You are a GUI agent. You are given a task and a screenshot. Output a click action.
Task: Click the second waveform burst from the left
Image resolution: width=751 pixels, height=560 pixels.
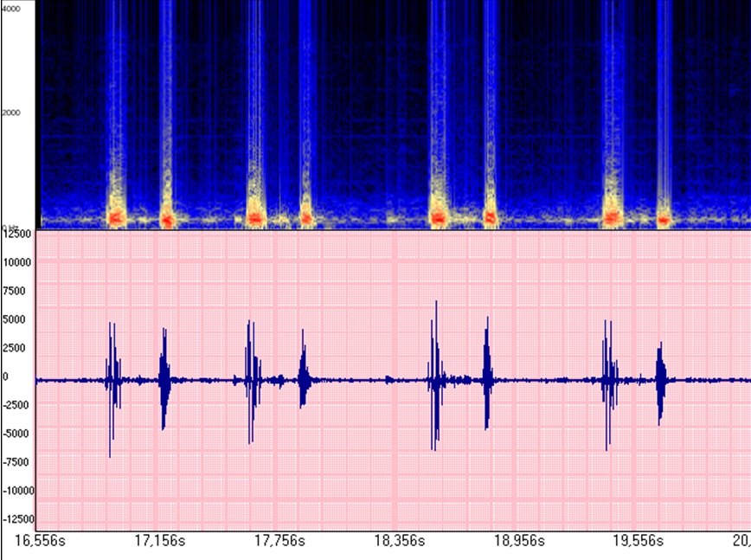[x=164, y=379]
